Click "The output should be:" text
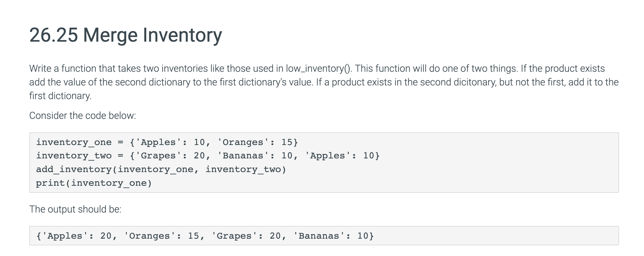The image size is (644, 256). [75, 209]
